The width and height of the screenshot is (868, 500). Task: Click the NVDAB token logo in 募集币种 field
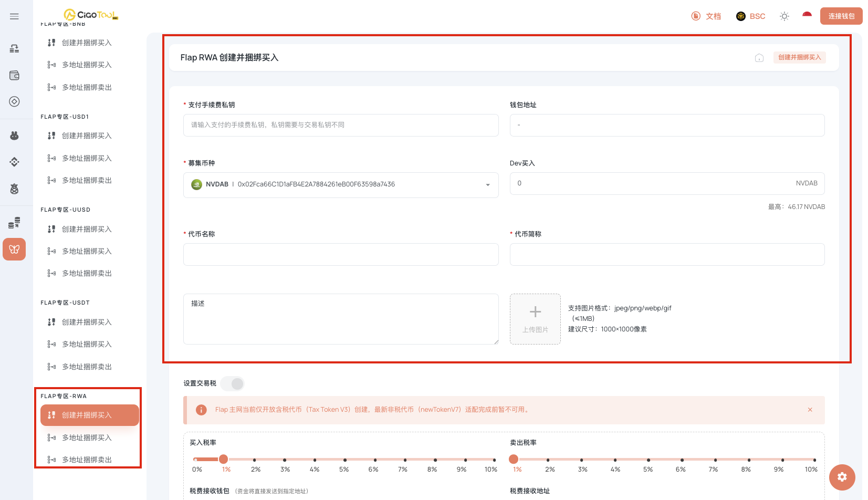[196, 184]
